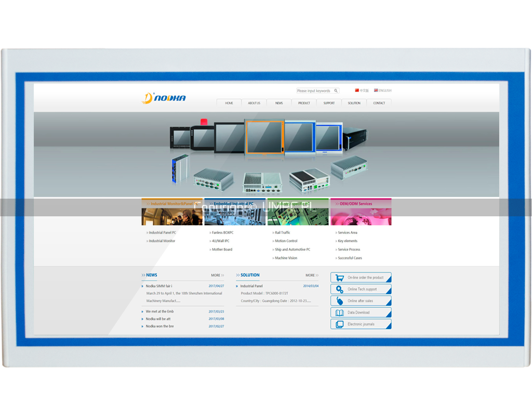532x416 pixels.
Task: Click the search magnifier icon
Action: [x=336, y=90]
